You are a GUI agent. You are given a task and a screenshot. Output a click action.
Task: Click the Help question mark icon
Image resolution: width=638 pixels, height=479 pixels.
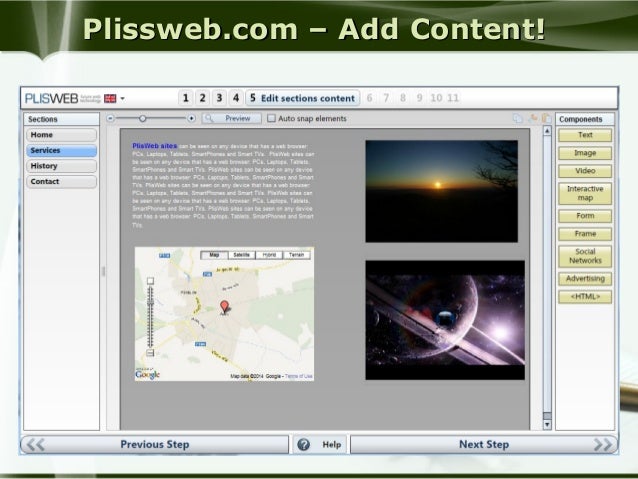coord(304,444)
